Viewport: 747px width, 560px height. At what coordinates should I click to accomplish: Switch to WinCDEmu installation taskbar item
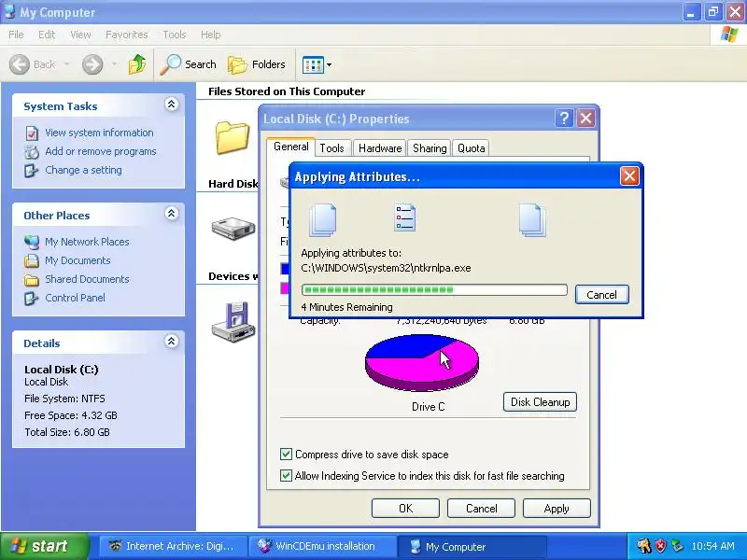coord(322,546)
